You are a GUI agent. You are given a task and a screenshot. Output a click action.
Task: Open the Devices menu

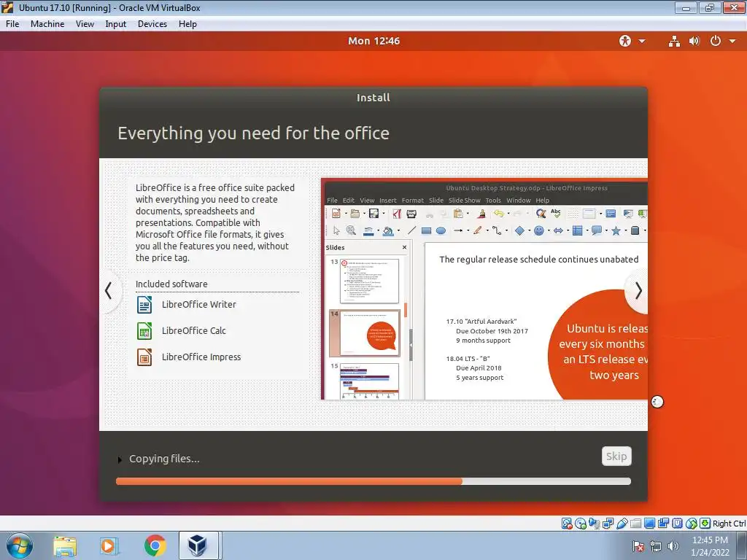(x=152, y=24)
